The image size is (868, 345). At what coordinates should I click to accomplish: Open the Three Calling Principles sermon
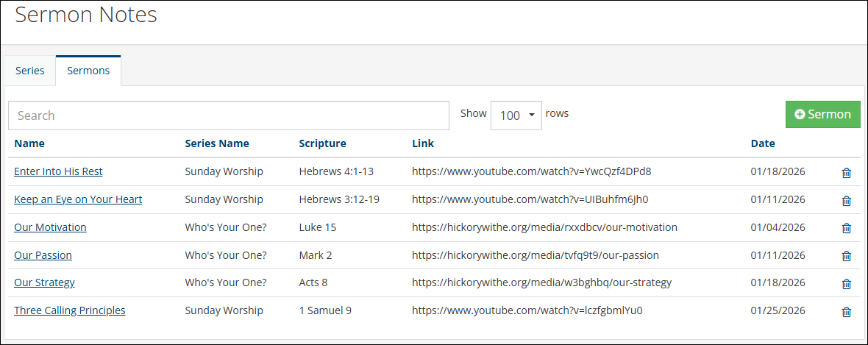[69, 310]
